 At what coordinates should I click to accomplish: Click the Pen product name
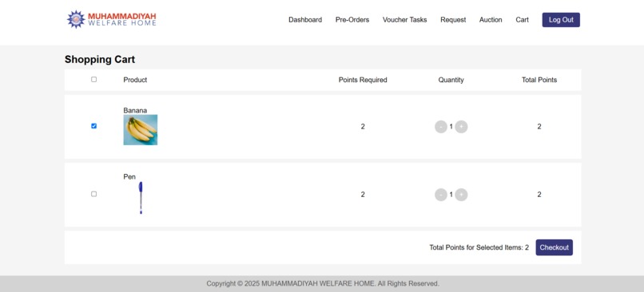(129, 177)
